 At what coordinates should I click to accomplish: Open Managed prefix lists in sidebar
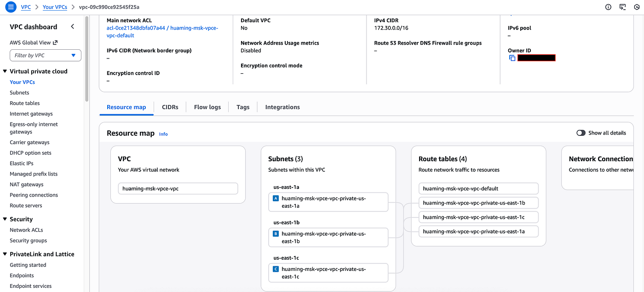pyautogui.click(x=34, y=174)
